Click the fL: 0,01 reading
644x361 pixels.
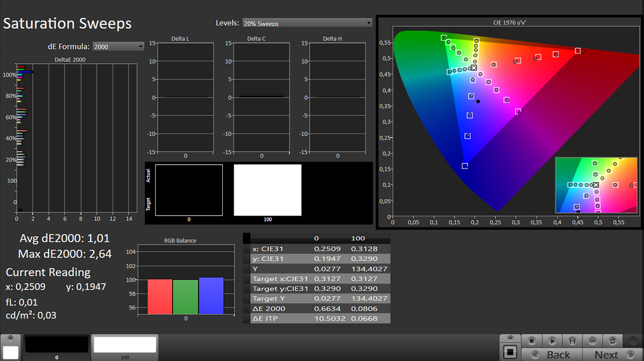21,302
